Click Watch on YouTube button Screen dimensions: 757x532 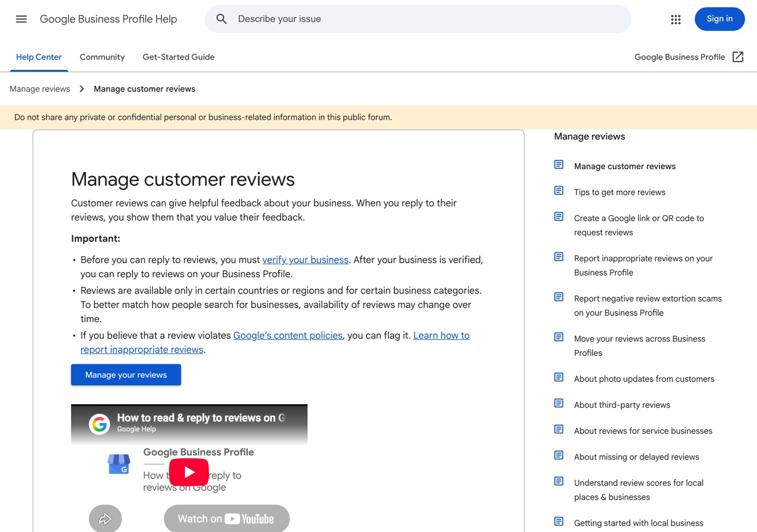pos(227,518)
